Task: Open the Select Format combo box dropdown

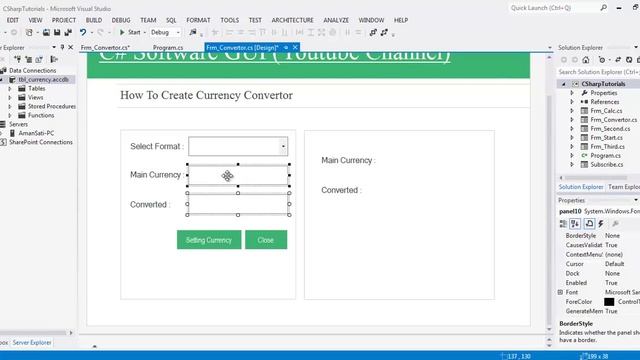Action: [283, 146]
